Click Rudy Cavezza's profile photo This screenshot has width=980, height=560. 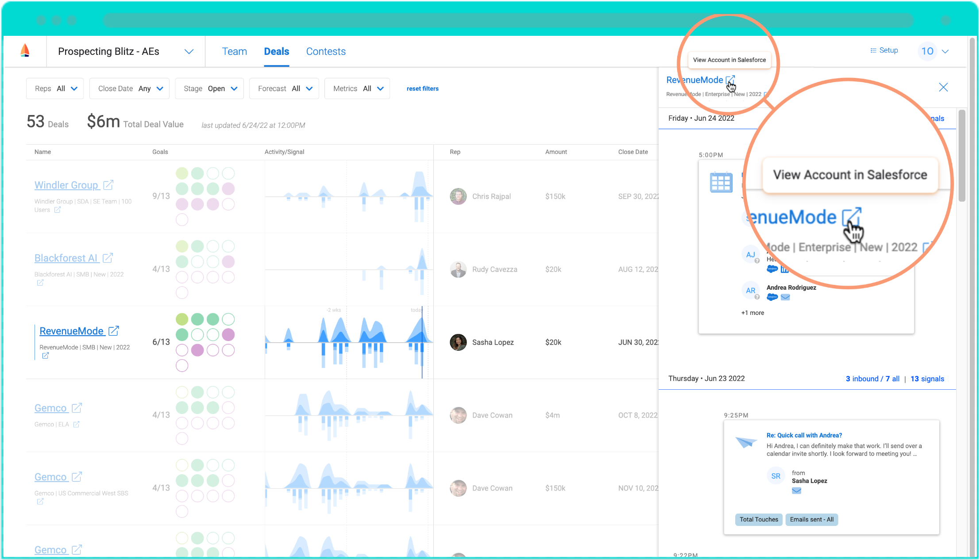pyautogui.click(x=458, y=269)
